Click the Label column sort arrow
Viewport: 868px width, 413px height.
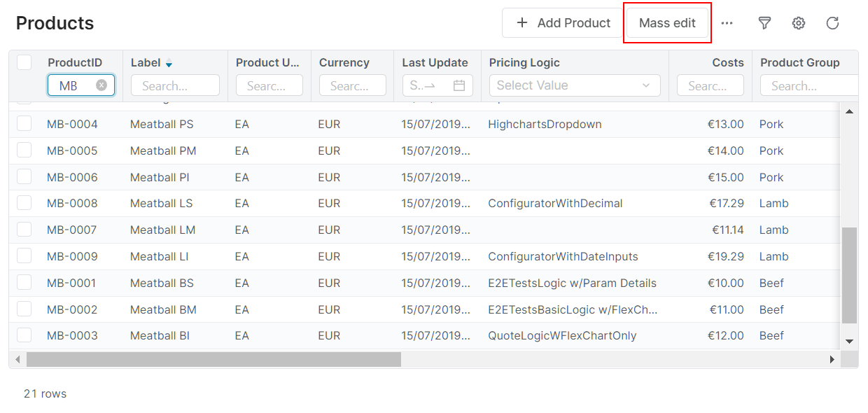click(x=169, y=64)
